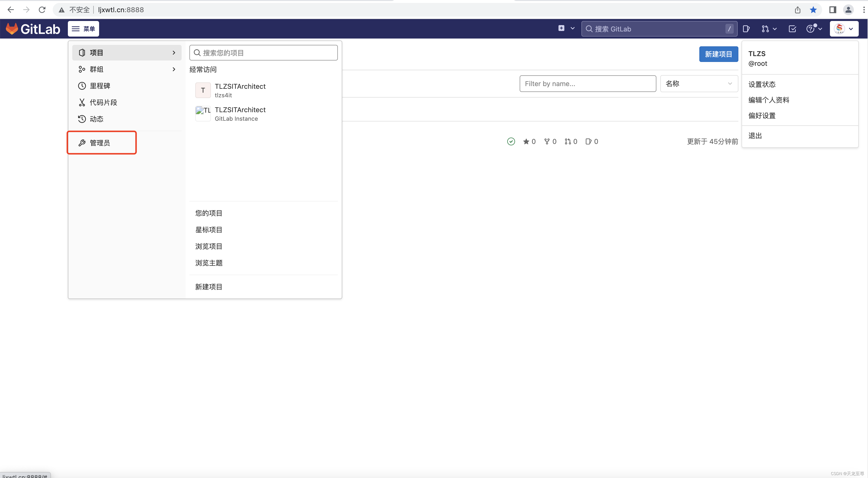Click the star count icon
The image size is (868, 478).
(526, 141)
